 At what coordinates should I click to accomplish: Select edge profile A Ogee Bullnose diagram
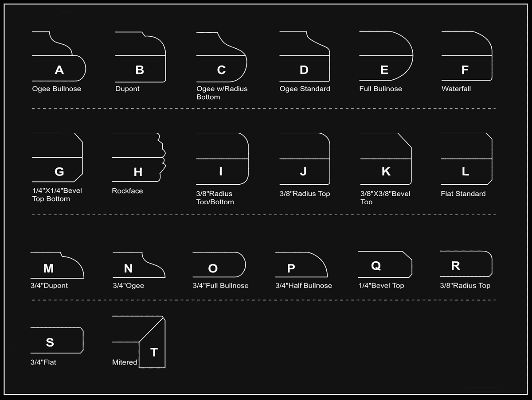[x=59, y=56]
